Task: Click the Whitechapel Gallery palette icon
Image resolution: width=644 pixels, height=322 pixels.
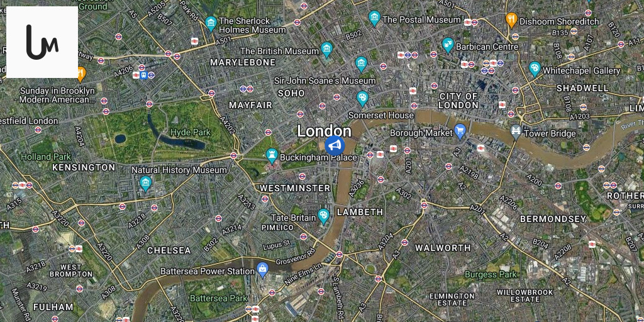Action: (x=535, y=69)
